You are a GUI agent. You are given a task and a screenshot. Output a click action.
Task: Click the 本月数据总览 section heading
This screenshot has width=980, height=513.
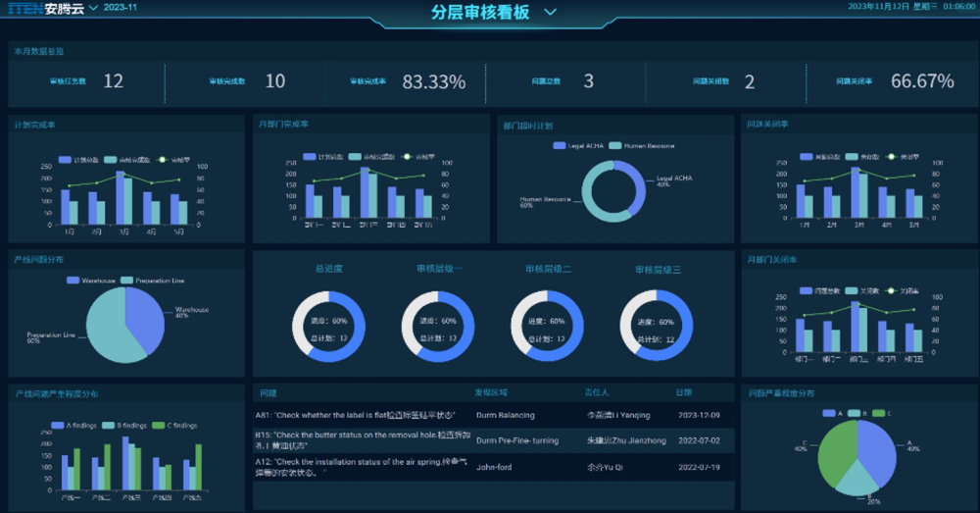[39, 51]
